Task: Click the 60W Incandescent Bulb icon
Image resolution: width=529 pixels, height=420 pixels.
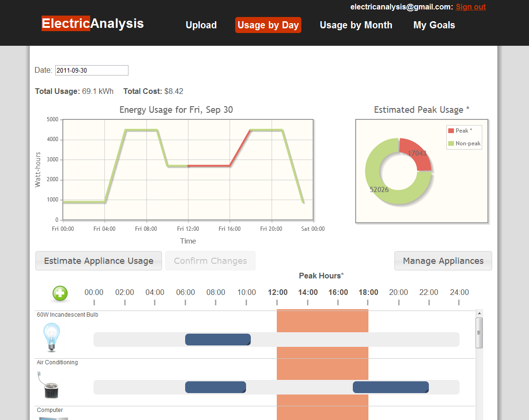Action: pos(51,337)
